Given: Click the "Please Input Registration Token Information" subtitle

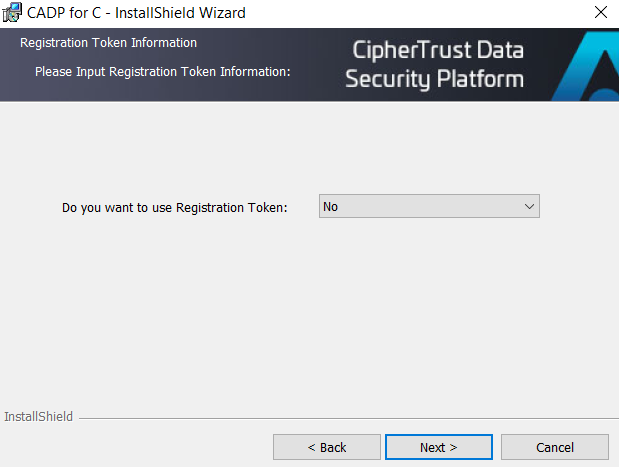Looking at the screenshot, I should pyautogui.click(x=162, y=72).
